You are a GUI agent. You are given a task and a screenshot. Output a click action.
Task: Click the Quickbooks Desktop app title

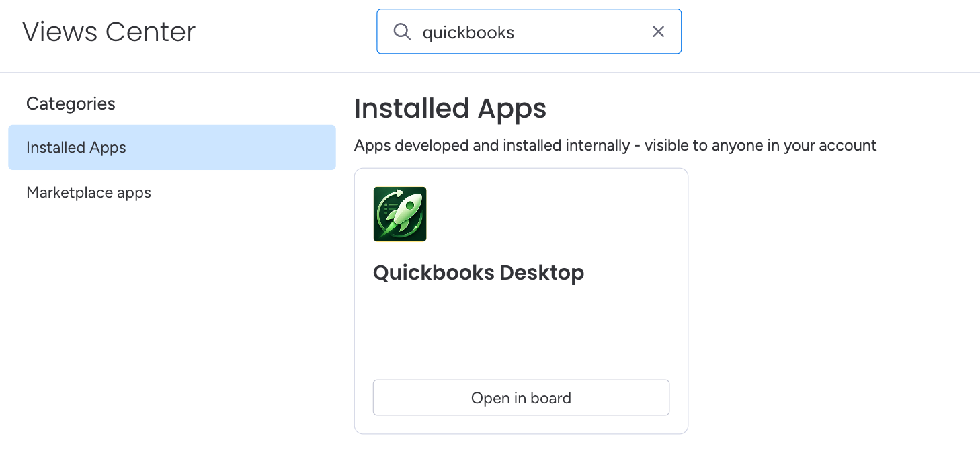(479, 273)
